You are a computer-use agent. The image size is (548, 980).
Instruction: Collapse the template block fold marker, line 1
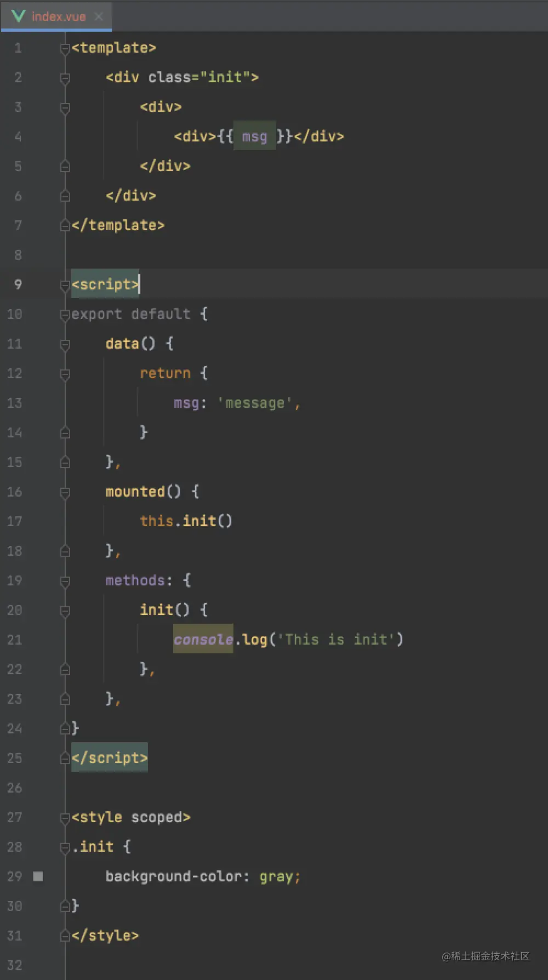[x=65, y=49]
